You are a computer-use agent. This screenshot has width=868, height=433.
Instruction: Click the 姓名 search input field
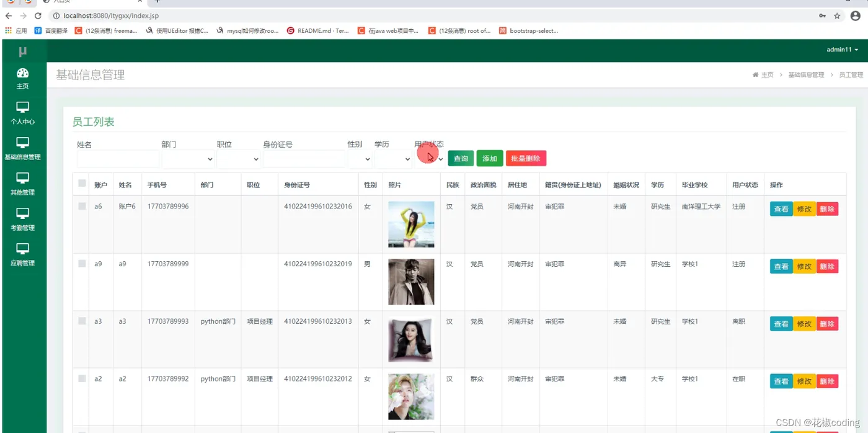click(118, 159)
